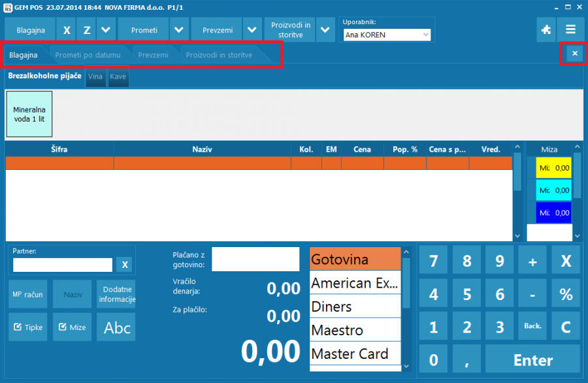
Task: Click the puzzle piece plugin icon
Action: pos(546,29)
